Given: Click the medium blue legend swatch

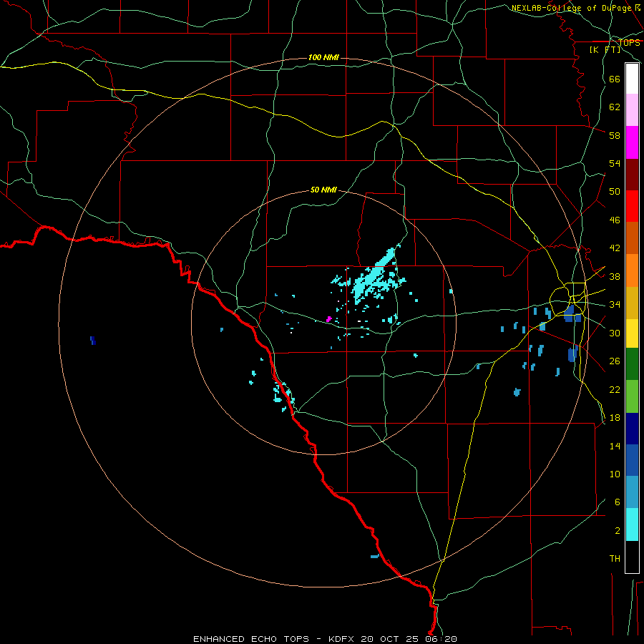Looking at the screenshot, I should pos(632,460).
